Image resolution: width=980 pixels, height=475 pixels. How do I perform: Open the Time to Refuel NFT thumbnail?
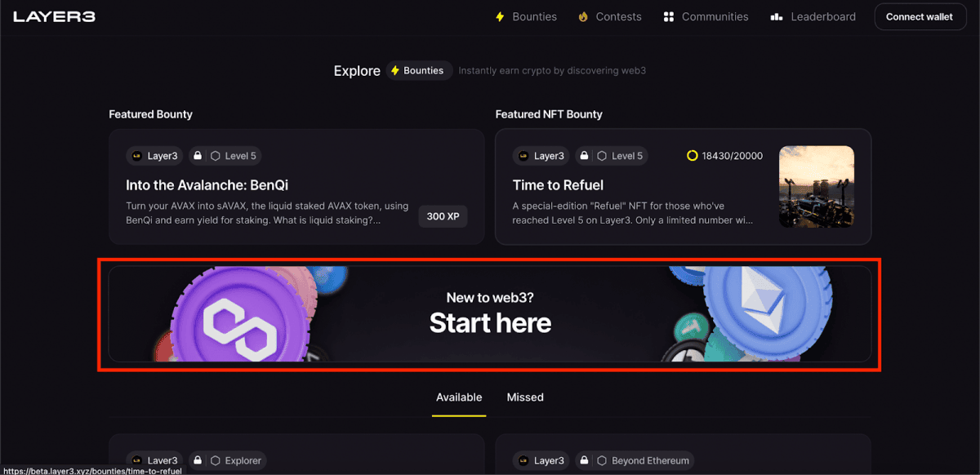(x=817, y=186)
